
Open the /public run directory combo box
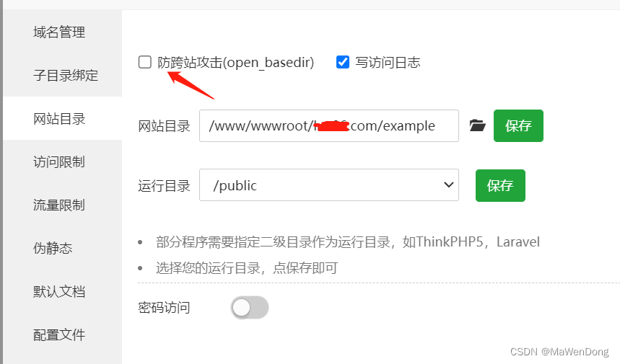tap(329, 185)
